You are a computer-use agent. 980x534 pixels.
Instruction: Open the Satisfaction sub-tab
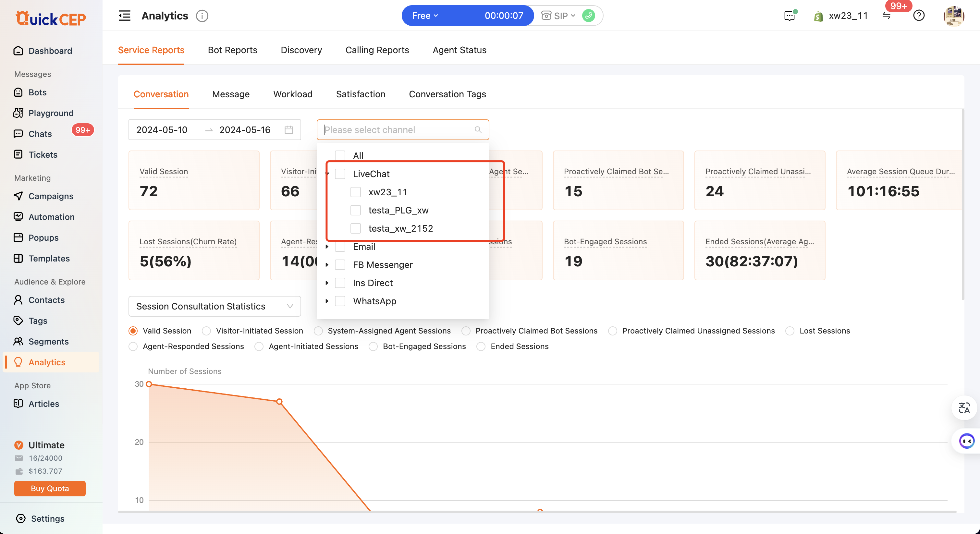[x=360, y=94]
